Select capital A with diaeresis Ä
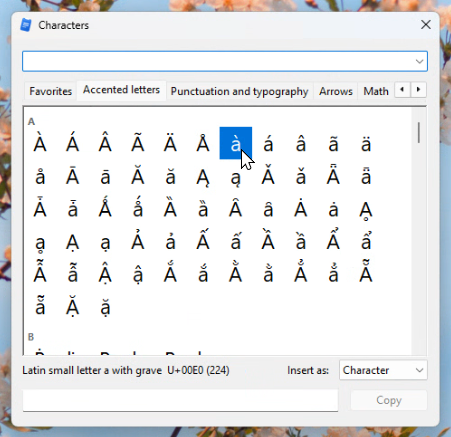This screenshot has width=451, height=437. [170, 143]
